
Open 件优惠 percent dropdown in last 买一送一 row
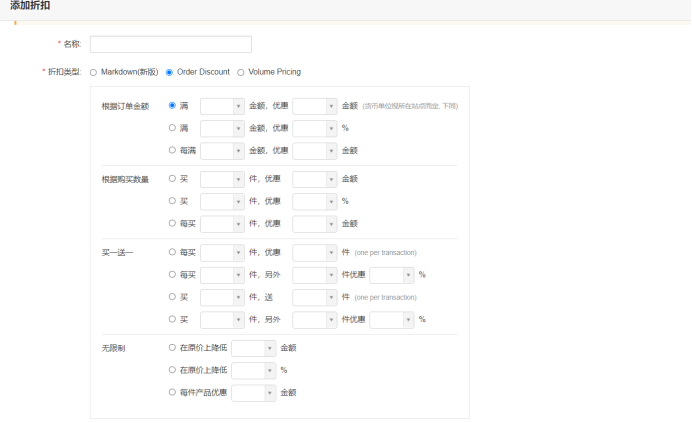point(392,320)
